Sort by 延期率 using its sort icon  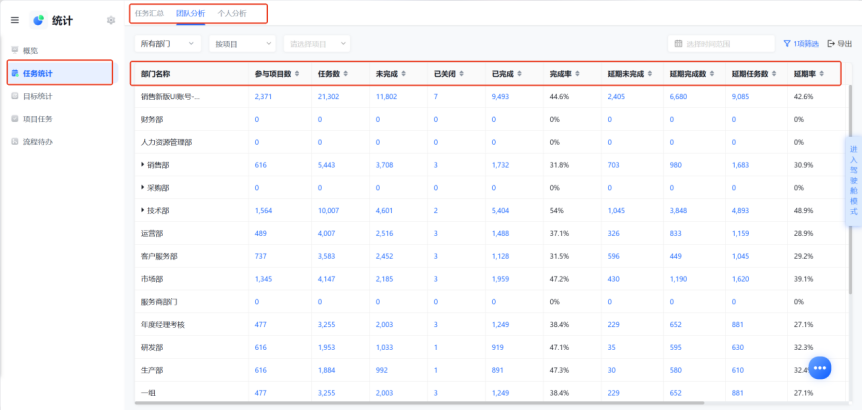(x=821, y=74)
